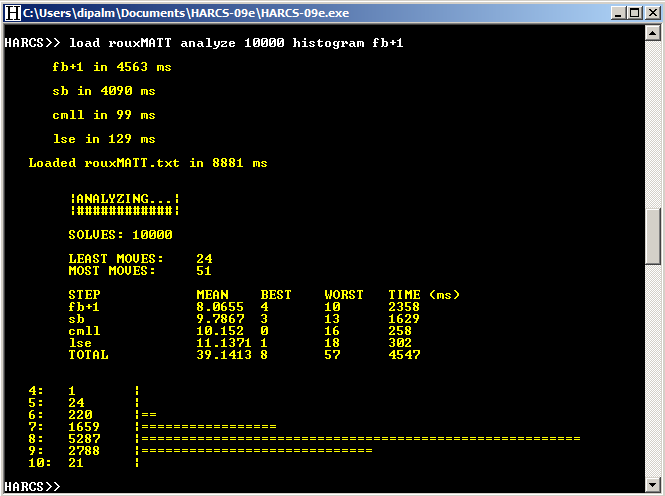This screenshot has height=496, width=665.
Task: Click the 'TIME (ms)' column header
Action: point(424,295)
